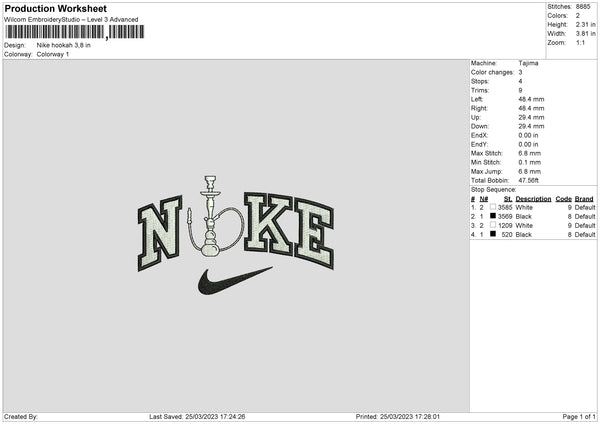Click the 'Created By:' footer label
The height and width of the screenshot is (424, 600).
tap(21, 417)
